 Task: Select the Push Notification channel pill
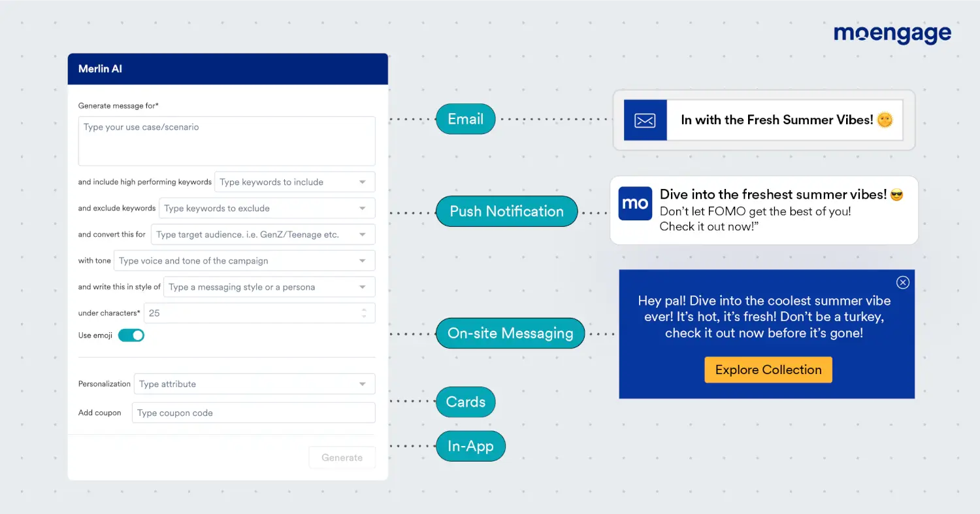pyautogui.click(x=506, y=211)
